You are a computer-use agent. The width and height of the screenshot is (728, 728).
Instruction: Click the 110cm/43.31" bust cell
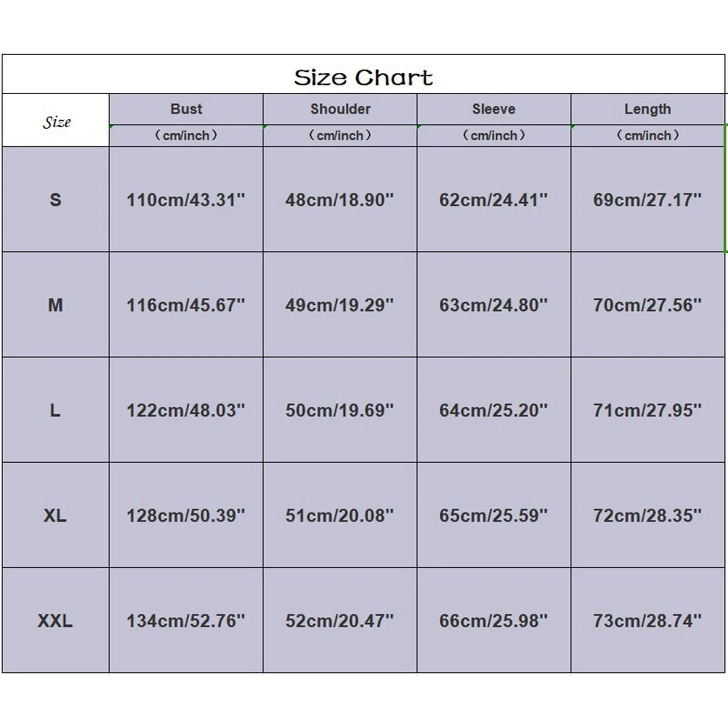[186, 200]
